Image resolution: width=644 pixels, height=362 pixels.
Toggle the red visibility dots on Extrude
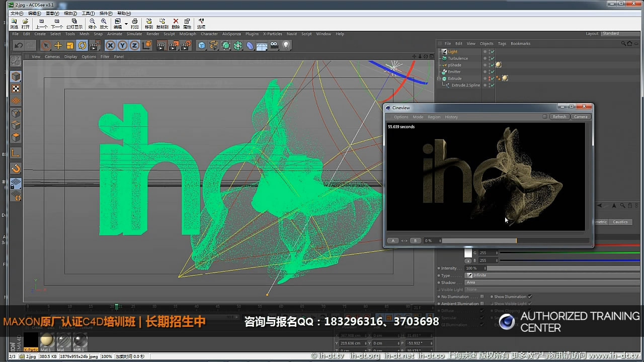490,78
